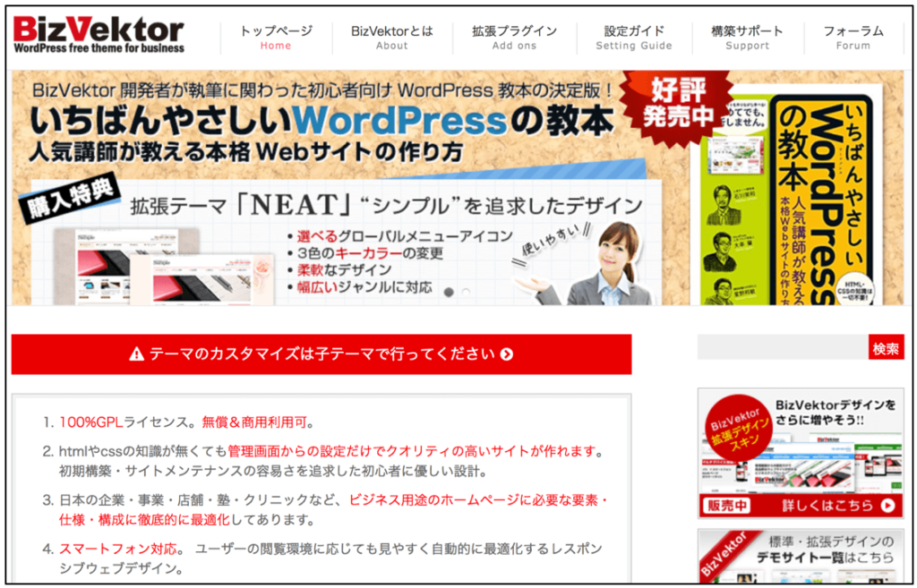Click the WordPress textbook slider banner

coord(458,188)
